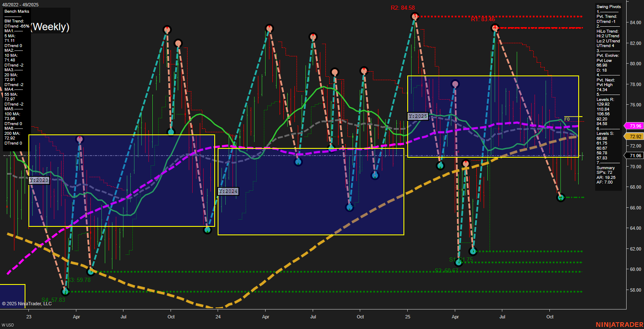Click the "10 MA:" label

point(11,55)
